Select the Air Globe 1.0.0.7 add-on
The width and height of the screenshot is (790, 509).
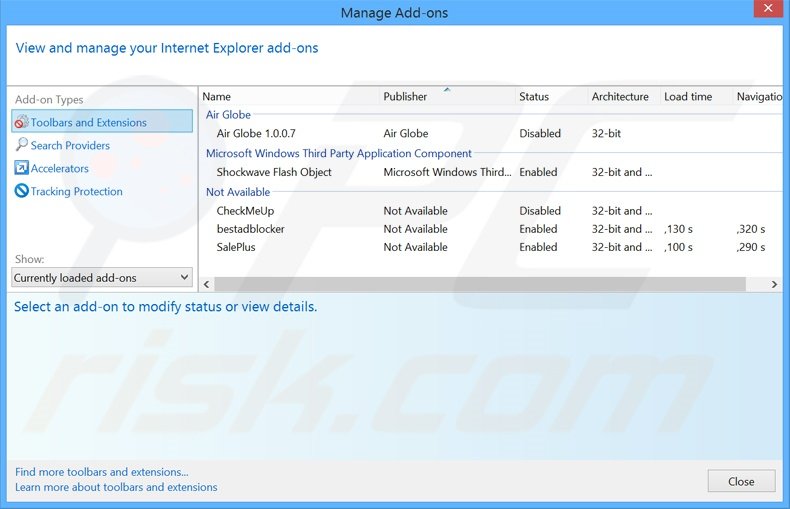pyautogui.click(x=492, y=134)
